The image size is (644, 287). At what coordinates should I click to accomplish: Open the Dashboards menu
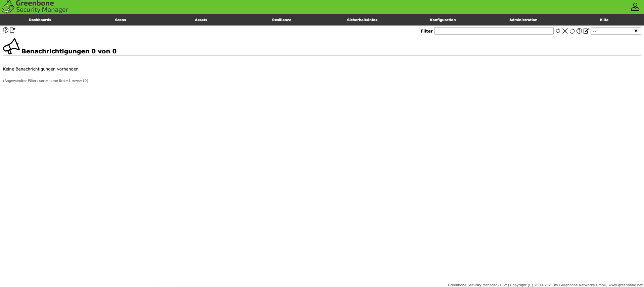pos(40,20)
